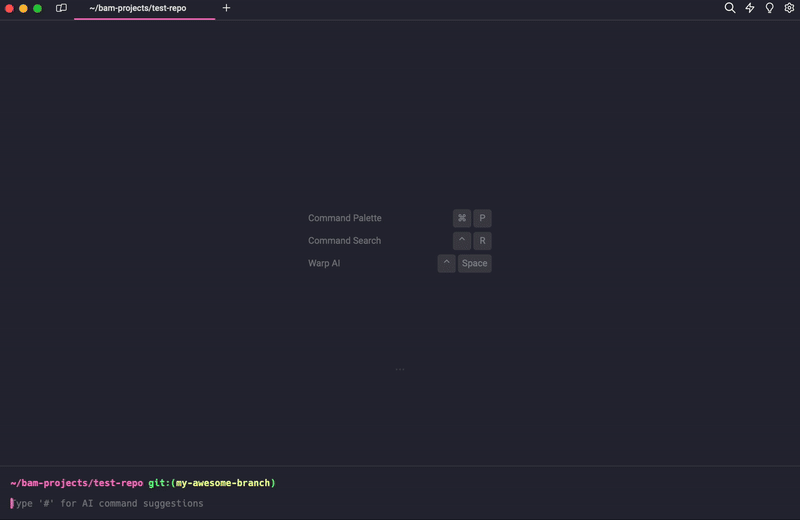Close the window with the red button
This screenshot has height=520, width=800.
pos(9,8)
